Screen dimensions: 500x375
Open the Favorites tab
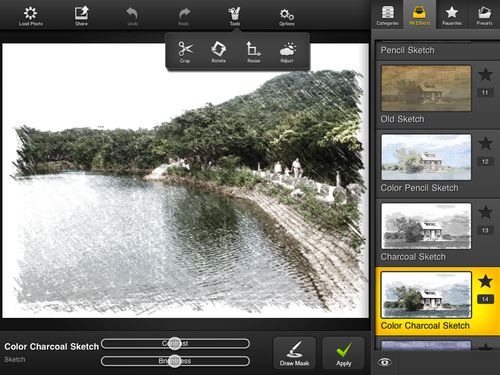pos(452,15)
